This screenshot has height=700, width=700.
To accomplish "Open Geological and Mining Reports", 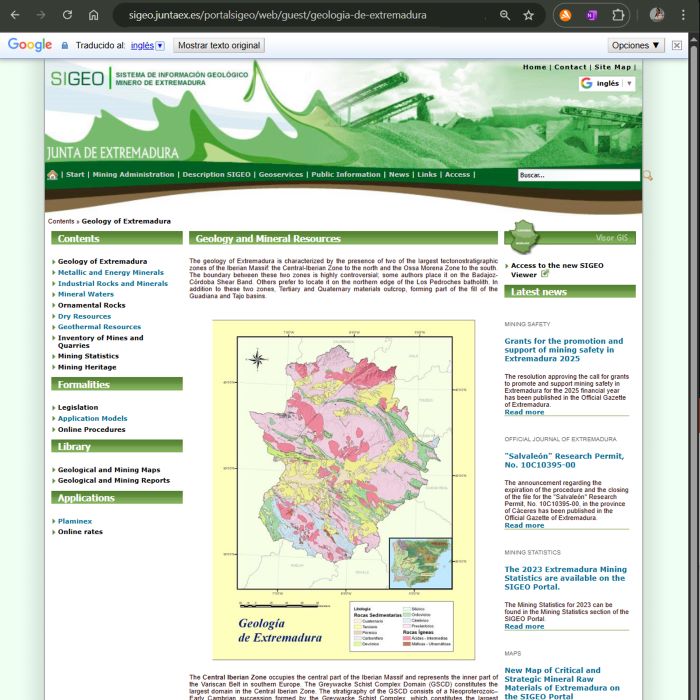I will pos(114,480).
